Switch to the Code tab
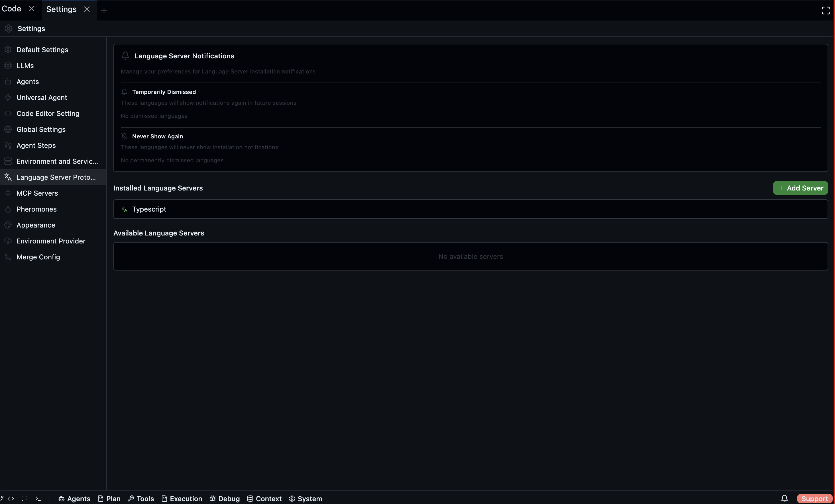Image resolution: width=835 pixels, height=504 pixels. 11,9
